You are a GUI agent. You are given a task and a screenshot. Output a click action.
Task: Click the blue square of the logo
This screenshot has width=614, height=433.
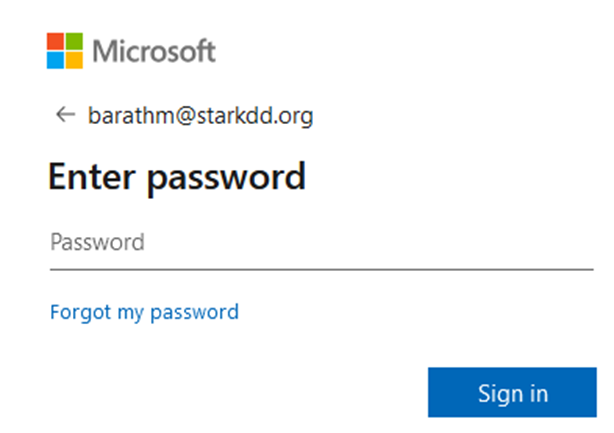pos(55,60)
